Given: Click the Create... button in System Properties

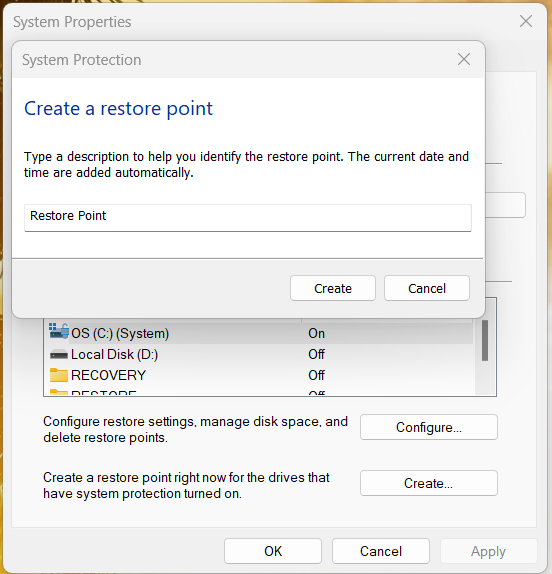Looking at the screenshot, I should [429, 483].
